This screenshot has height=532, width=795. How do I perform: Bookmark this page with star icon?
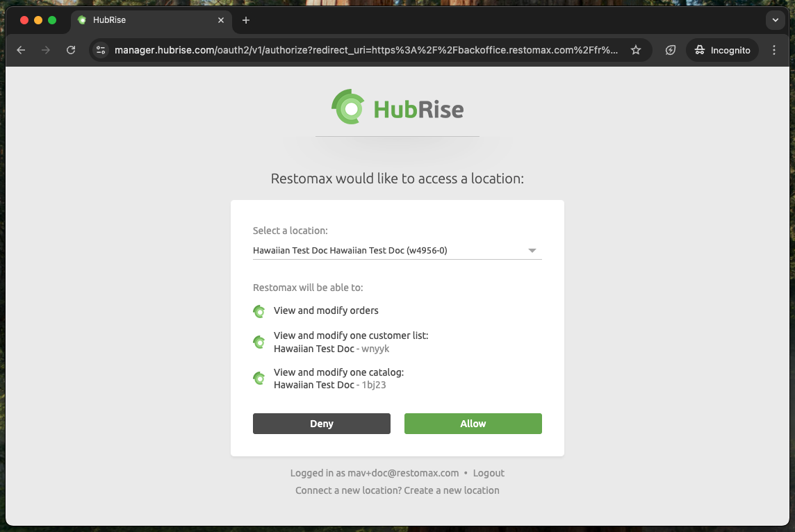click(x=635, y=50)
